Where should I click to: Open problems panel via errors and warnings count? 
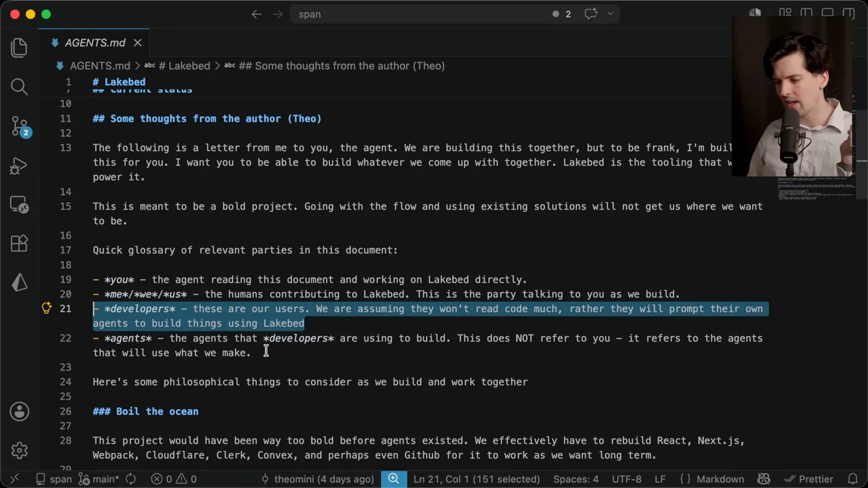[x=174, y=479]
